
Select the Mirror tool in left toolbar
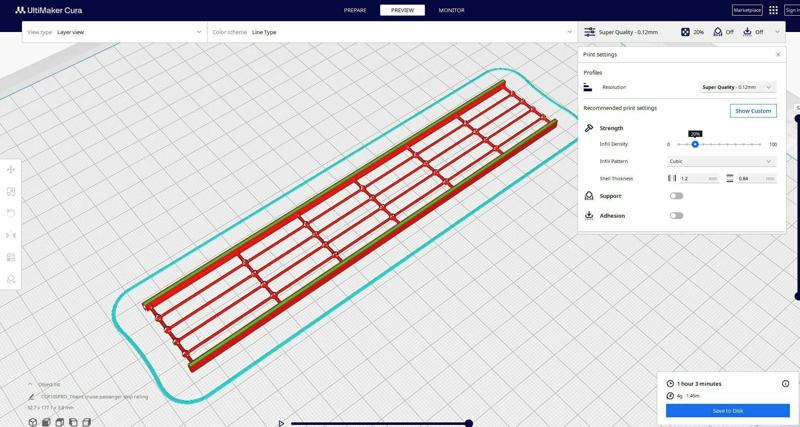tap(11, 235)
